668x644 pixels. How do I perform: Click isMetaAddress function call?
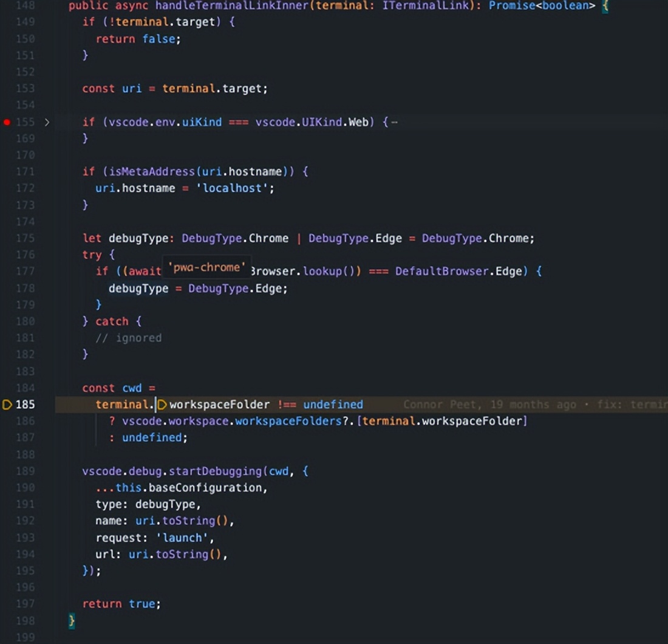click(152, 172)
